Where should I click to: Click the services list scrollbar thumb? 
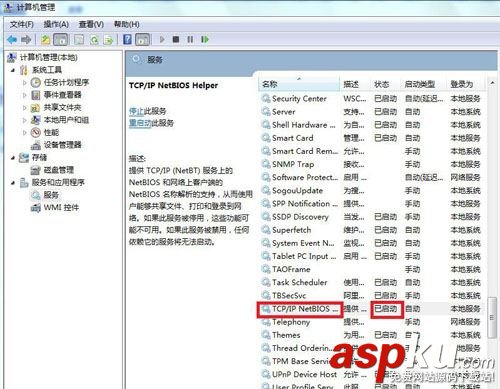(492, 318)
